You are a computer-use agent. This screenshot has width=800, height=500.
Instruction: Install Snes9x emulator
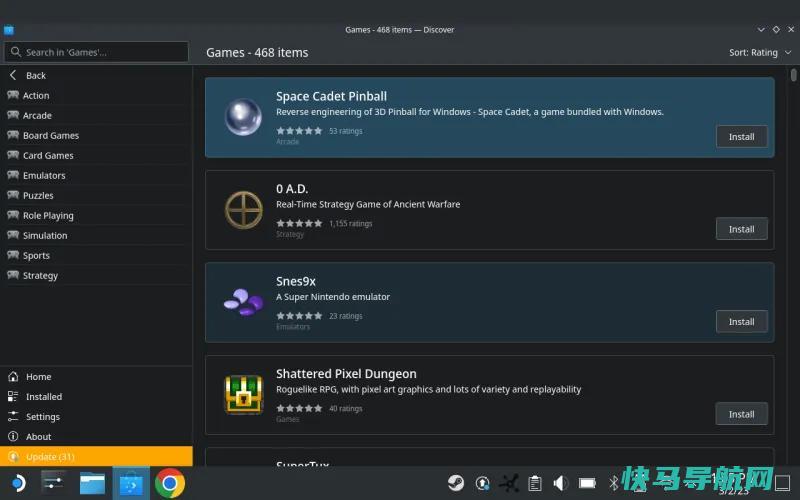pyautogui.click(x=741, y=321)
